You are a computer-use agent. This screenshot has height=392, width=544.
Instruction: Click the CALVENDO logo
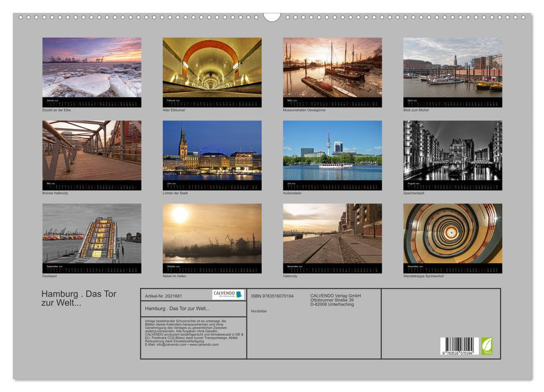tap(228, 295)
